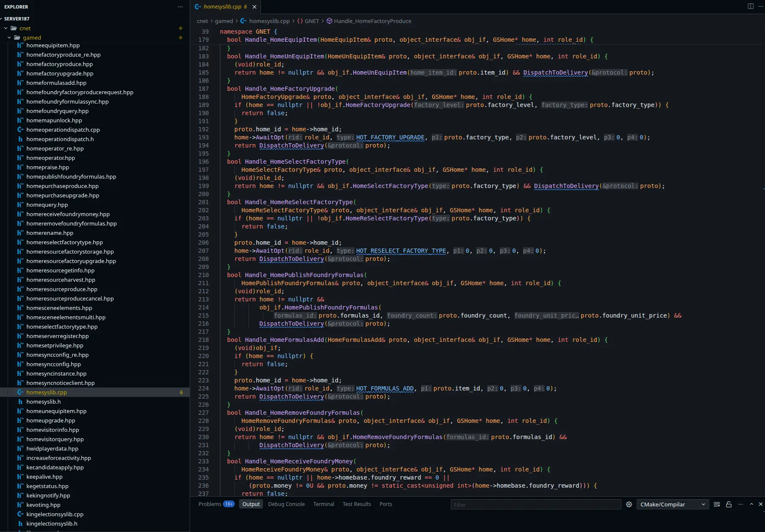Toggle output scroll lock
Screen dimensions: 765x532
[x=729, y=504]
